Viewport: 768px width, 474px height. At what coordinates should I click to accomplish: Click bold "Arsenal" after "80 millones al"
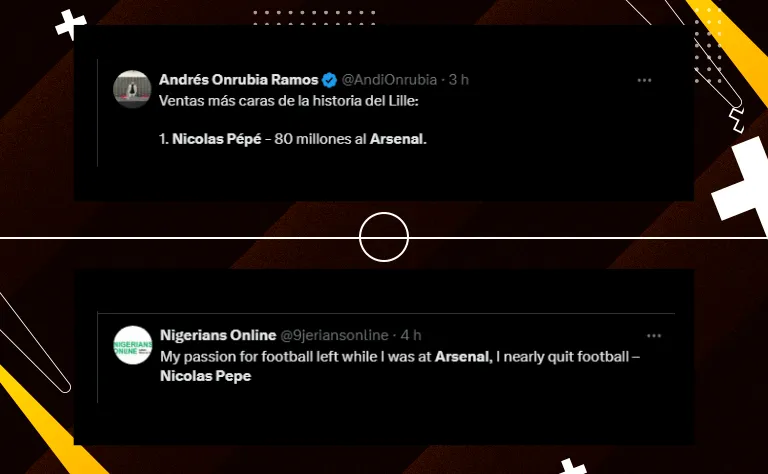pos(398,140)
